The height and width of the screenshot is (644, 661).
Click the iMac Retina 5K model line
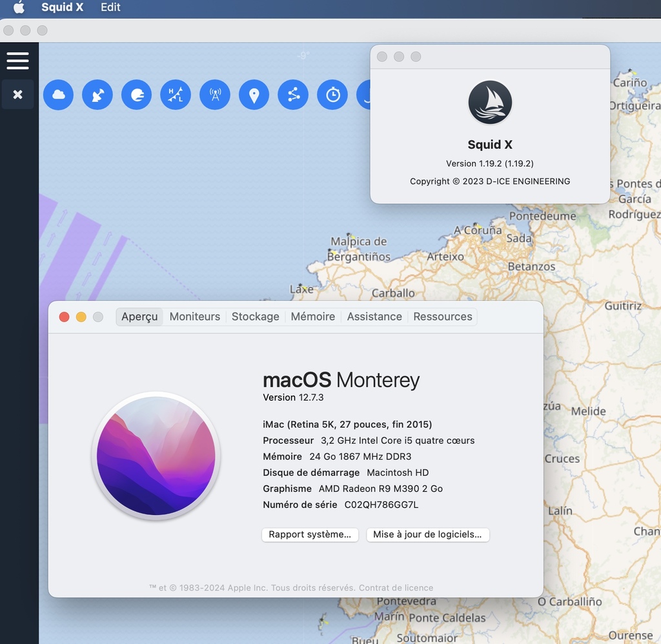click(347, 425)
